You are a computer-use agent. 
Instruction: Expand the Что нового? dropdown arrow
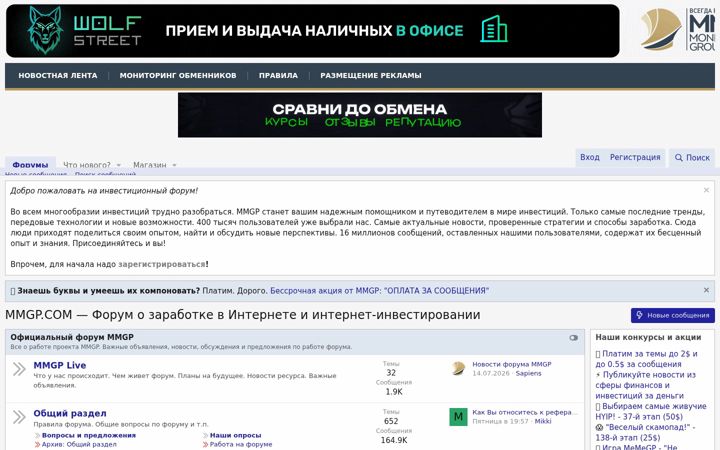coord(118,165)
